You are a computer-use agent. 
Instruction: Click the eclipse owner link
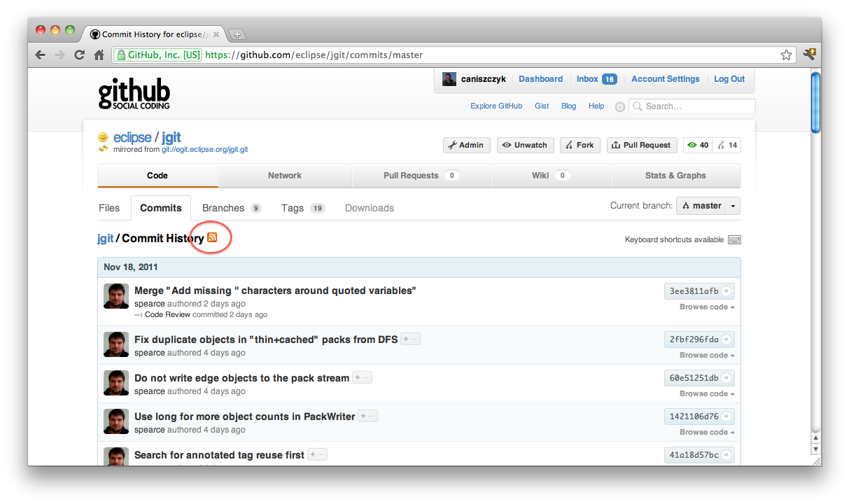(132, 138)
